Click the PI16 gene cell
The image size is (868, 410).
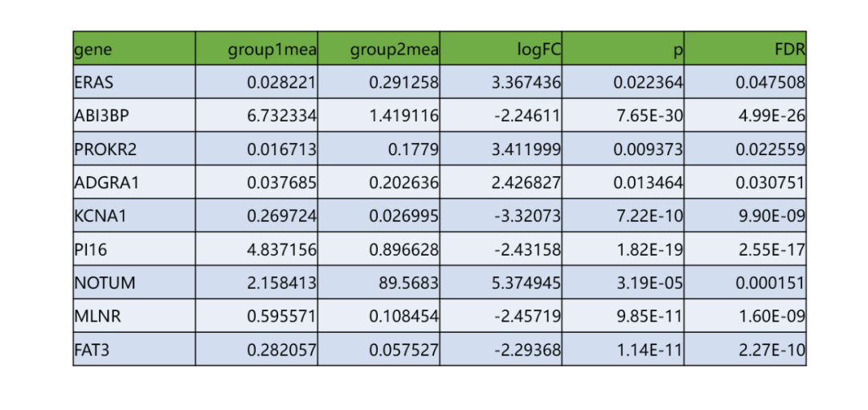[x=134, y=249]
